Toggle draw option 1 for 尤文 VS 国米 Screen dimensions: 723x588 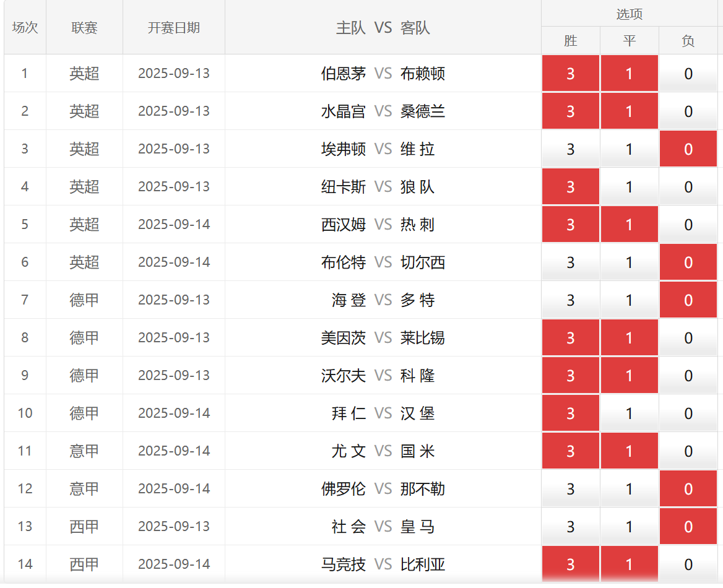[x=630, y=451]
